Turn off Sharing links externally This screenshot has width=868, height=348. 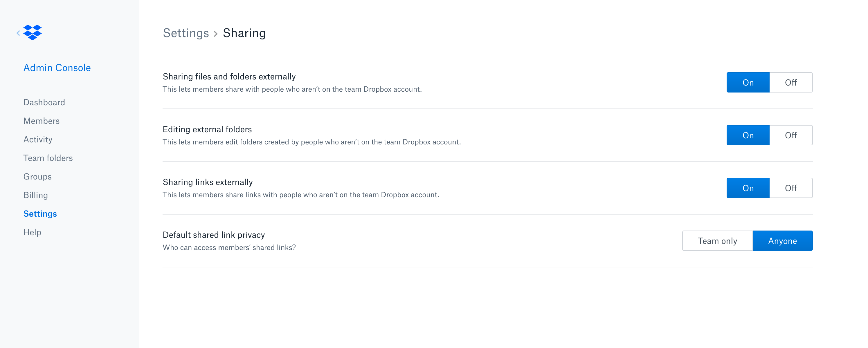(x=791, y=188)
